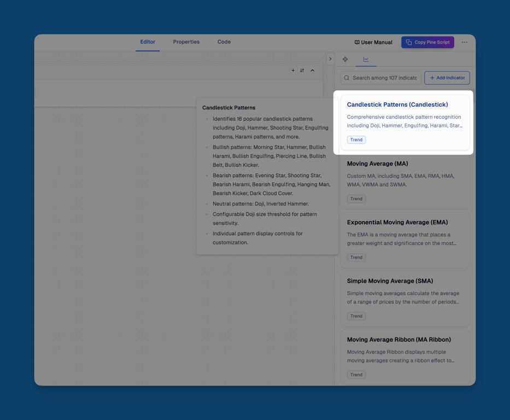Select the Moving Average Ribbon (MA Ribbon) card
This screenshot has width=510, height=420.
coord(405,357)
